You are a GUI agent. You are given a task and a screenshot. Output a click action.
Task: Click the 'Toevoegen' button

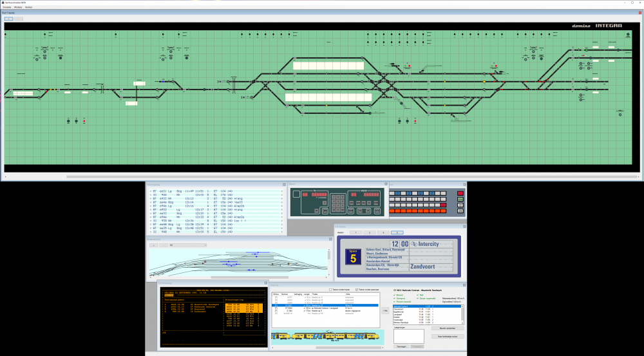click(x=401, y=346)
